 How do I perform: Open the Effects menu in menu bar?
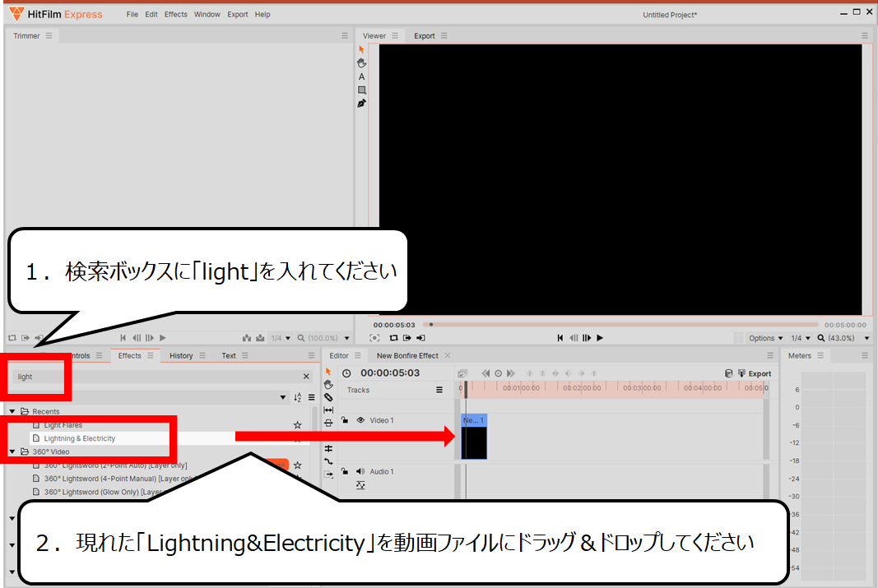point(176,15)
